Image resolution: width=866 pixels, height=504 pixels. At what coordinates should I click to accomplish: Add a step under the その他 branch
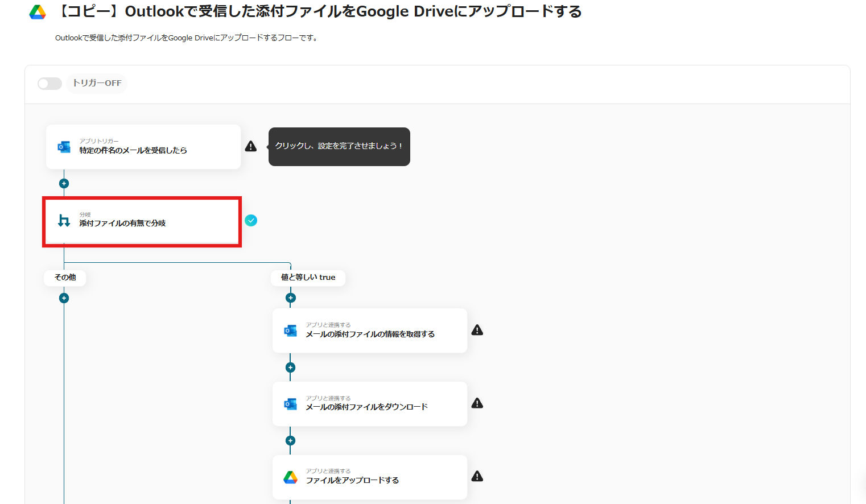point(64,298)
